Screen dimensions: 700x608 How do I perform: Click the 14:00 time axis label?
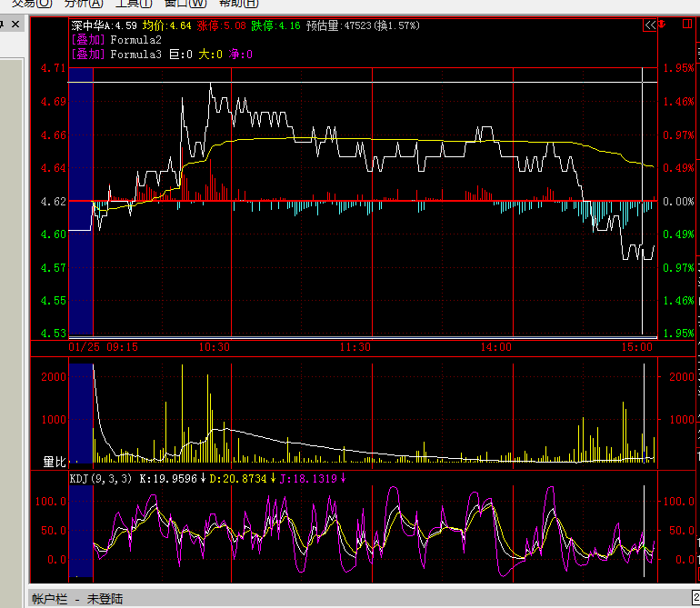coord(496,347)
